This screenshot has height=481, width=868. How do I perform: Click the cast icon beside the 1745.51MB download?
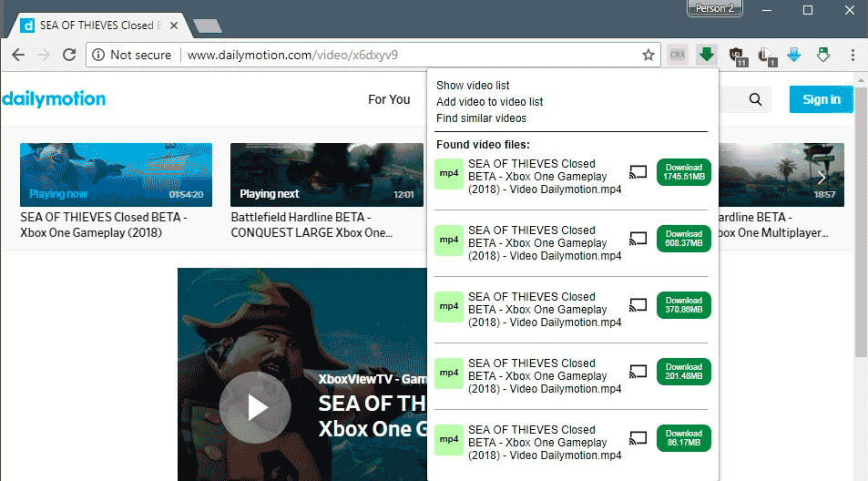tap(638, 171)
